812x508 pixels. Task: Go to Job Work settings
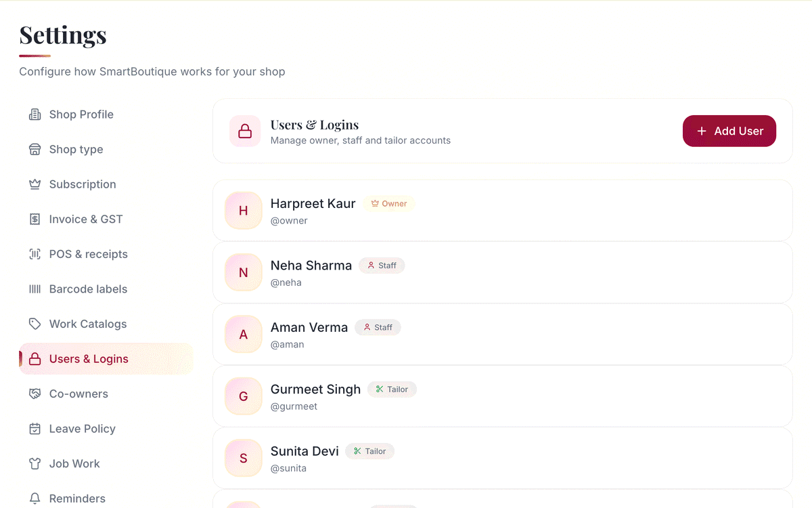(x=106, y=463)
